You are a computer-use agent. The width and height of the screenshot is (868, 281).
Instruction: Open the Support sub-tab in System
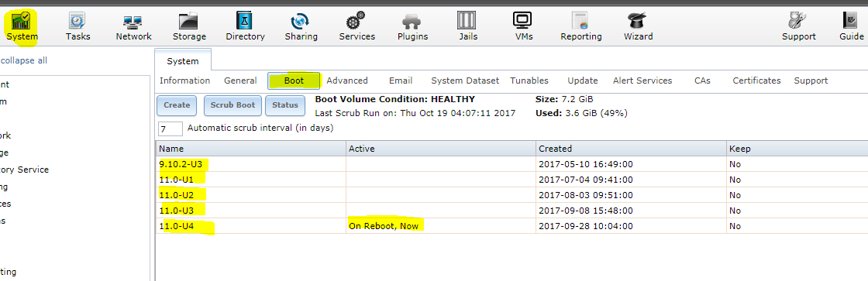(x=811, y=81)
